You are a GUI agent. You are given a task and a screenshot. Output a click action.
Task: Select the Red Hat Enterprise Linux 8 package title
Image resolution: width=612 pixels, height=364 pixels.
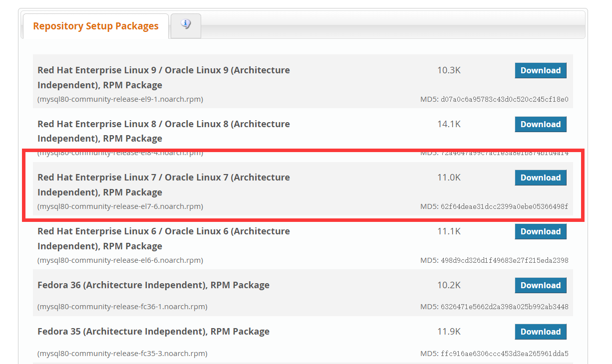click(164, 131)
